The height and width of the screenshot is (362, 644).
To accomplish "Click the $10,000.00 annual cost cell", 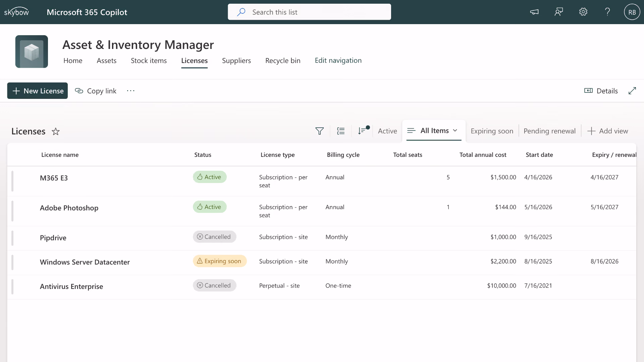I will tap(501, 286).
